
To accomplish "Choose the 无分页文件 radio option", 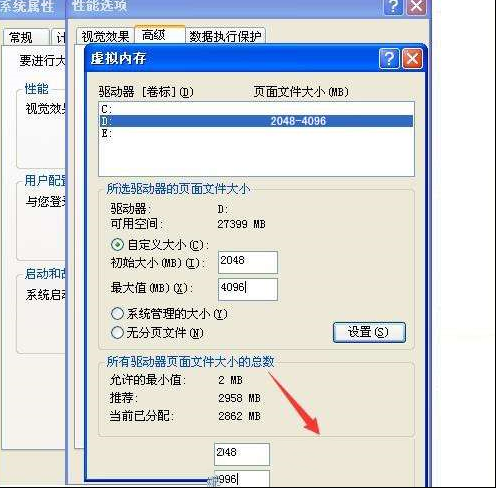I will pos(117,333).
